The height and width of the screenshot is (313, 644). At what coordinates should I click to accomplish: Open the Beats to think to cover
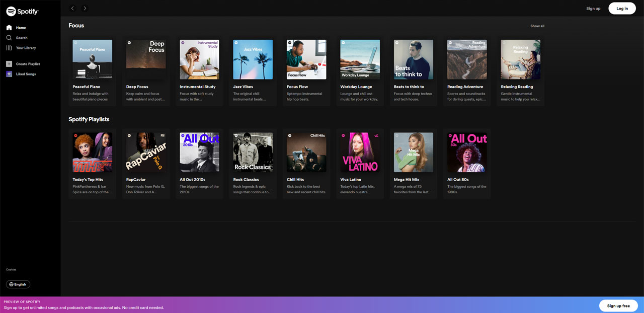[414, 59]
